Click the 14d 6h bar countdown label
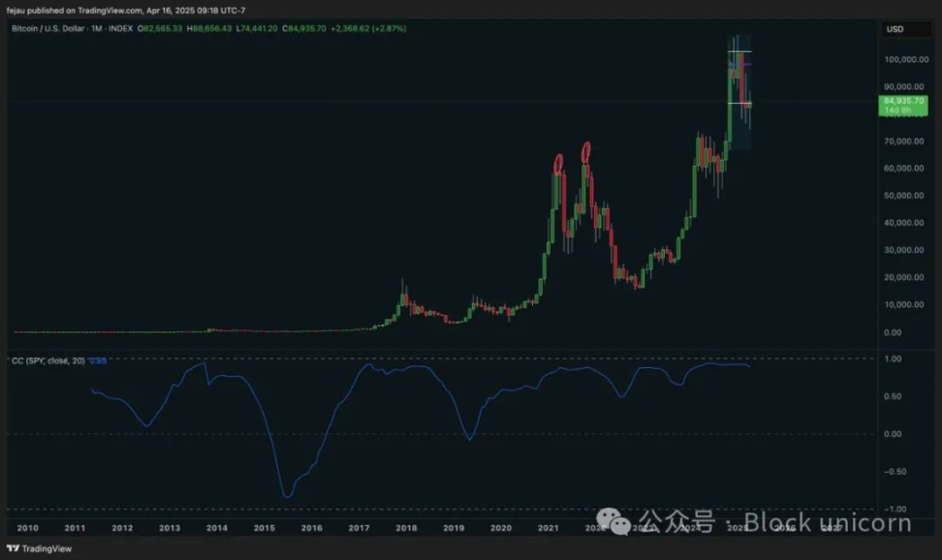 pos(896,110)
